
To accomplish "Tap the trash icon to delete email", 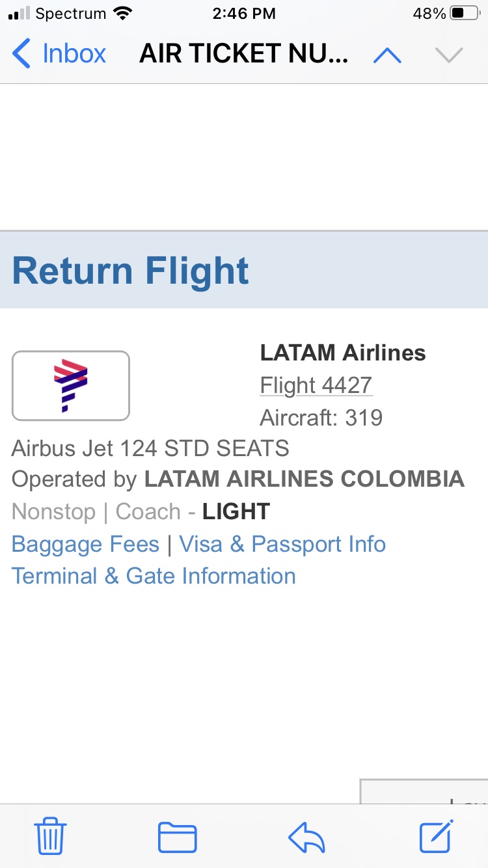I will (x=50, y=835).
